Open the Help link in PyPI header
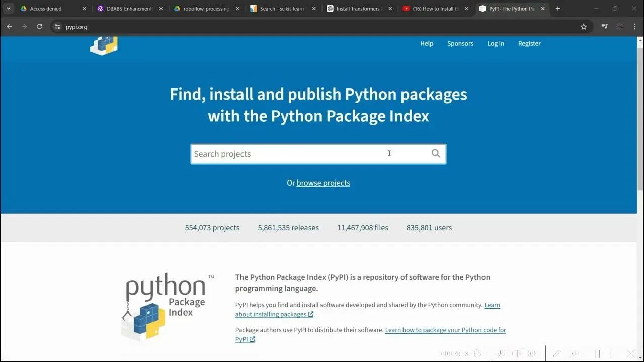Image resolution: width=644 pixels, height=362 pixels. point(427,44)
